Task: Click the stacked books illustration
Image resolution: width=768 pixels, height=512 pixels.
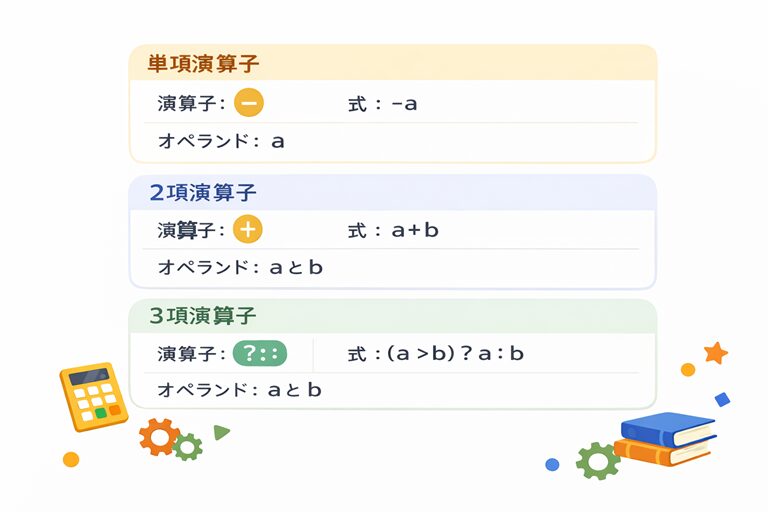Action: (665, 437)
